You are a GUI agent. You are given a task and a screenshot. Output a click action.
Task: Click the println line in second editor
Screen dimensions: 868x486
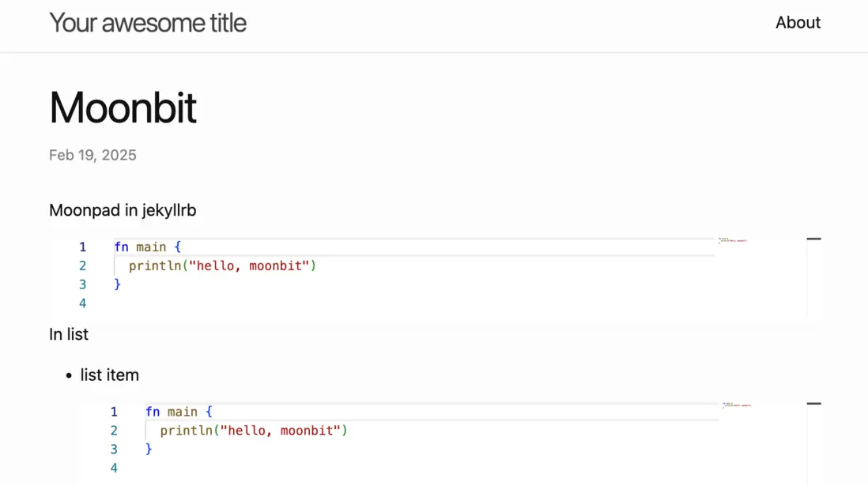[254, 431]
